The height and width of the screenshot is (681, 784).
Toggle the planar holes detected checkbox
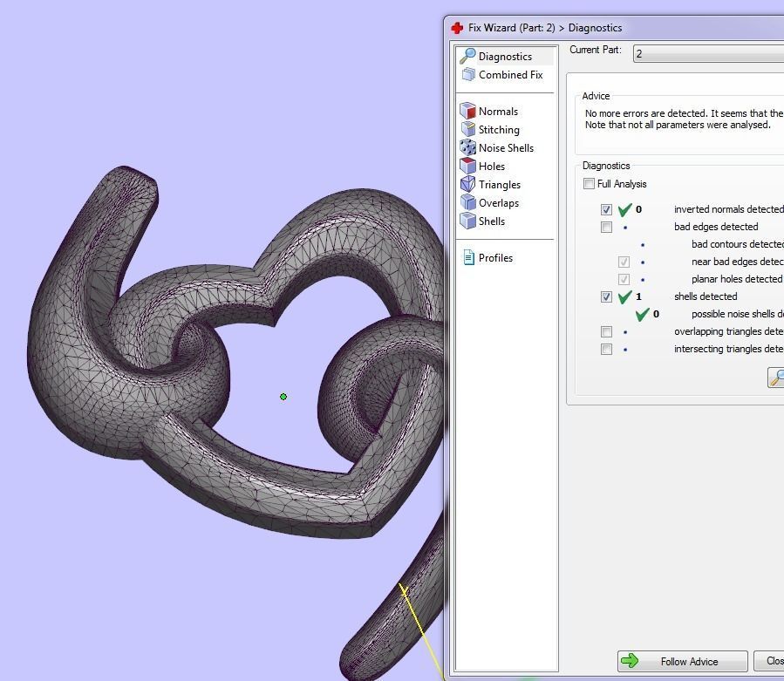(x=624, y=279)
